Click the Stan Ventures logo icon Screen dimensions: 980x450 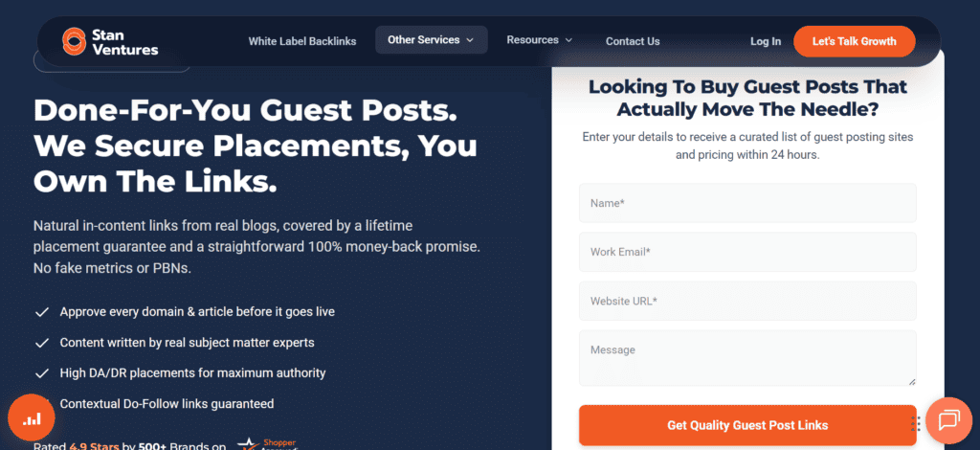point(74,41)
